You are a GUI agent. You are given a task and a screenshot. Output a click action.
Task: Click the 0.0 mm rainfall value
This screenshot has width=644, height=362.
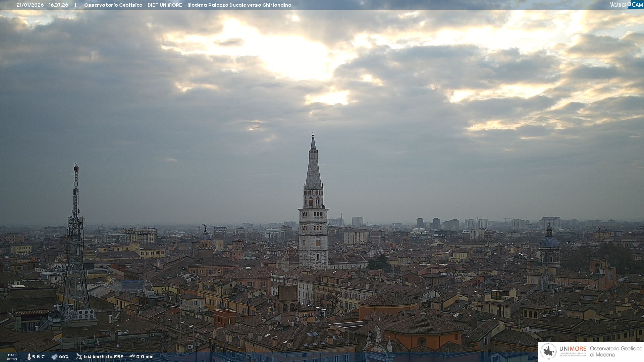tap(145, 357)
